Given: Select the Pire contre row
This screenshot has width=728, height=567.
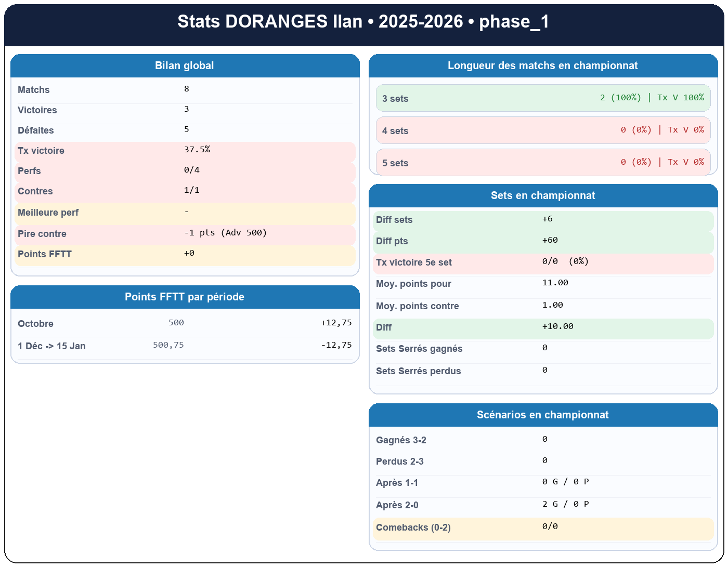Looking at the screenshot, I should tap(184, 234).
